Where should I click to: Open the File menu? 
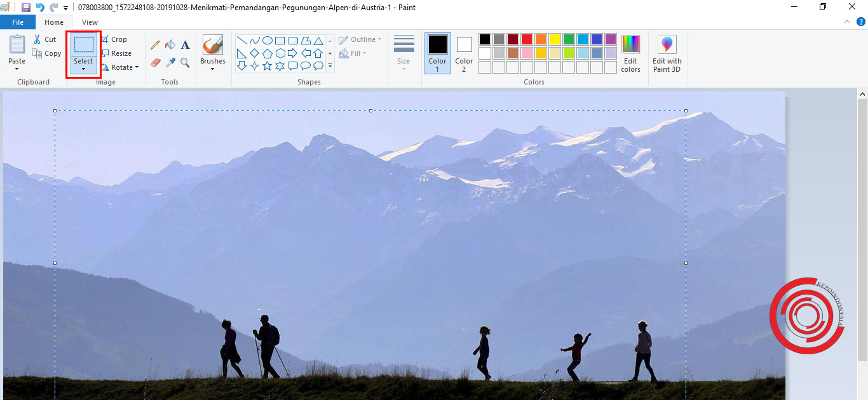coord(18,22)
